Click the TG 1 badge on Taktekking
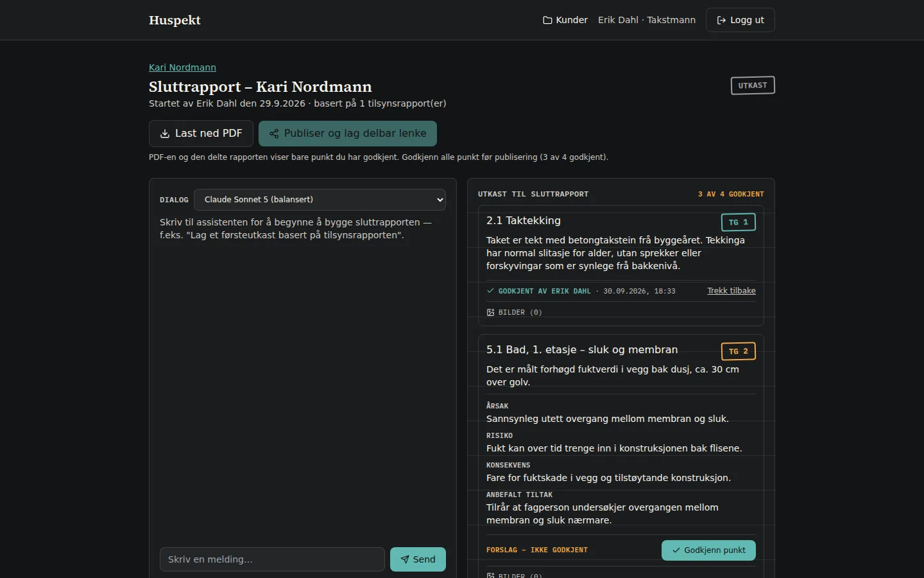Image resolution: width=924 pixels, height=578 pixels. [739, 222]
